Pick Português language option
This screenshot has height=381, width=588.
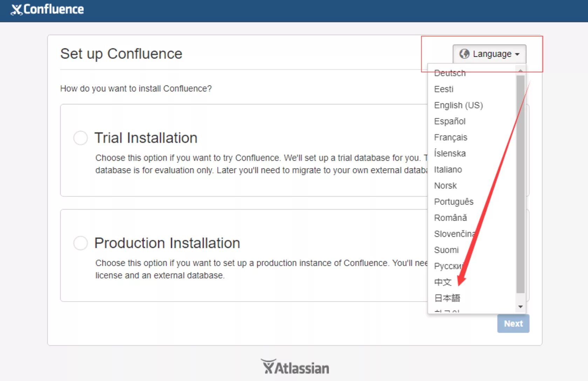453,202
